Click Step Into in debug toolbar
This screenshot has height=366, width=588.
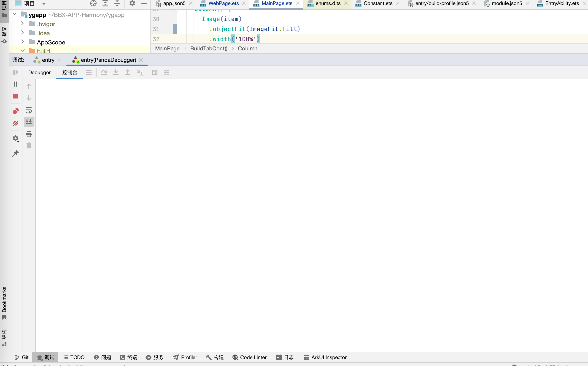click(x=116, y=72)
